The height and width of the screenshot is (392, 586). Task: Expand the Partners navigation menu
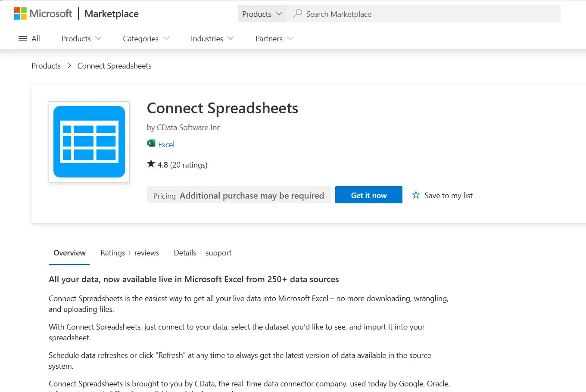pyautogui.click(x=274, y=39)
